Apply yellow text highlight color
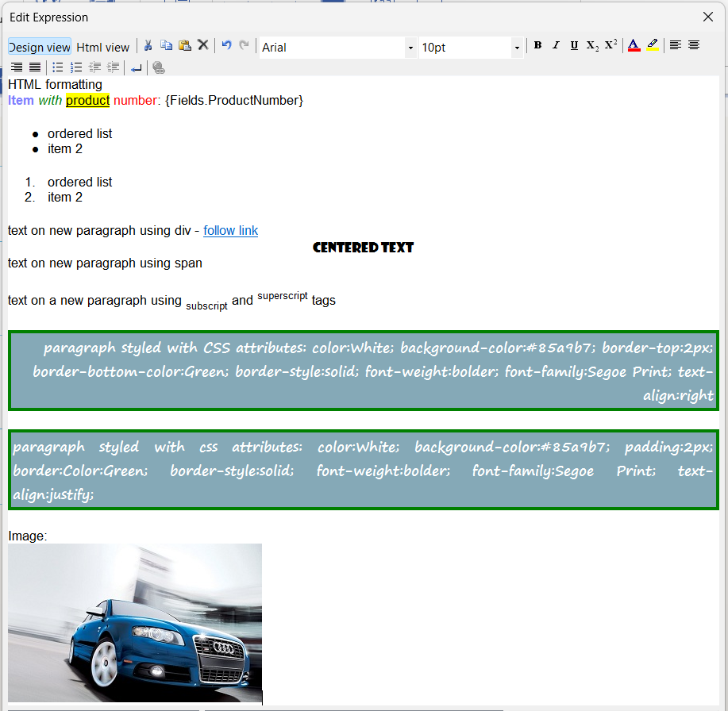 (652, 45)
